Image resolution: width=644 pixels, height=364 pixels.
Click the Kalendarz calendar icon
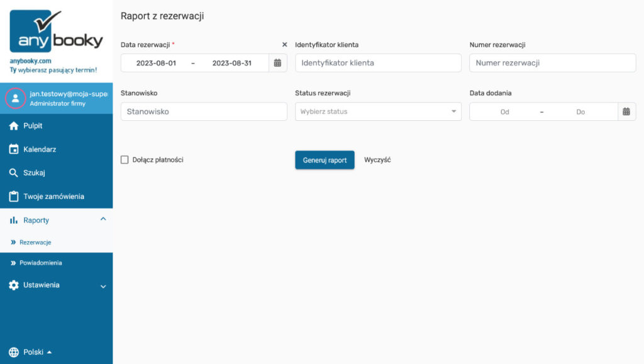click(x=14, y=149)
